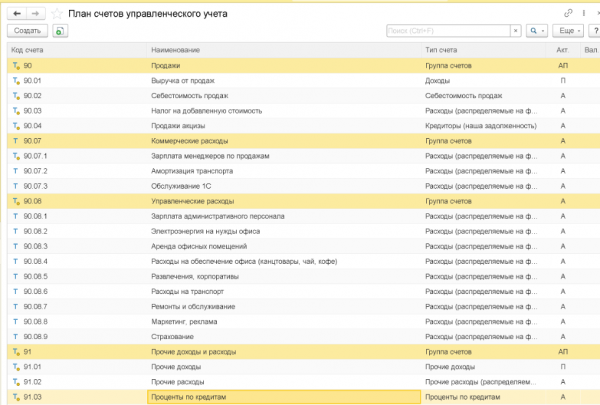Click the account icon for row 90 Продажи
This screenshot has width=600, height=405.
pyautogui.click(x=16, y=65)
